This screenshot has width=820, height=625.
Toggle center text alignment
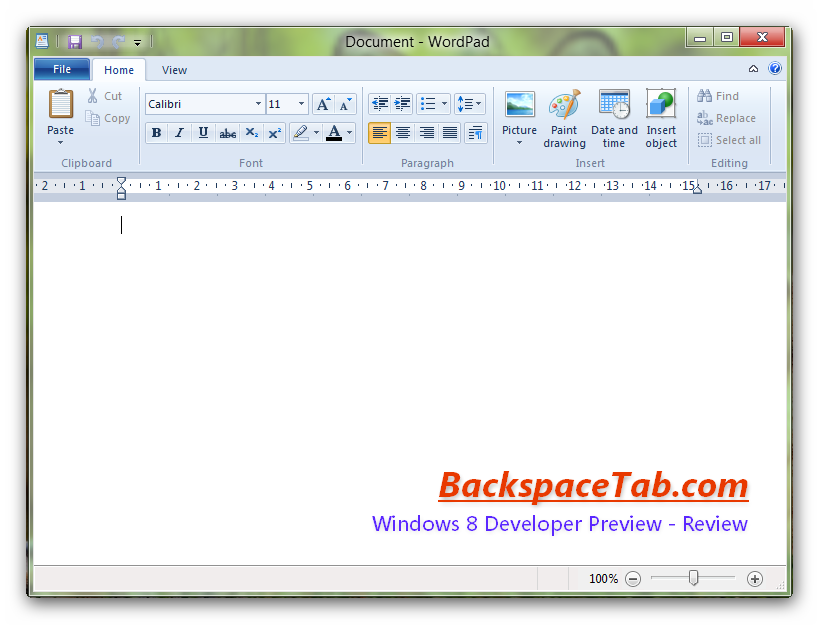[403, 132]
